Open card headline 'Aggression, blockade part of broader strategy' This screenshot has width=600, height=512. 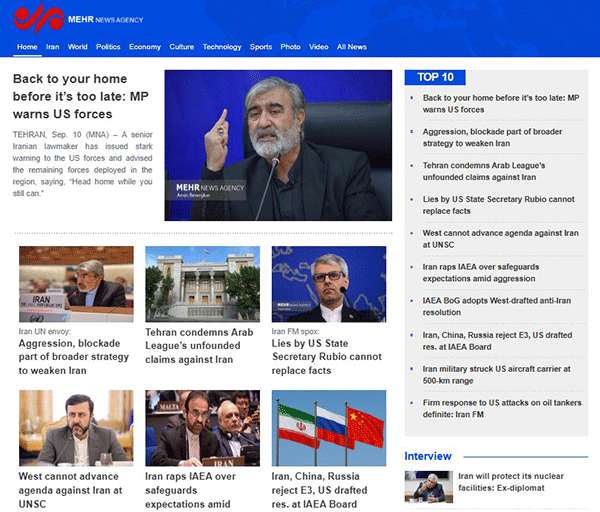[x=74, y=357]
